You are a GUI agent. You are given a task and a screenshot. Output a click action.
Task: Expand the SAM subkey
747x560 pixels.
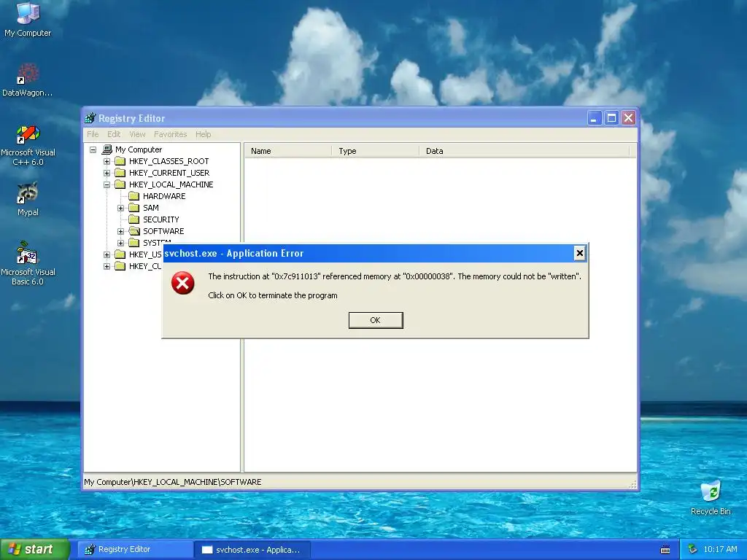click(x=121, y=208)
